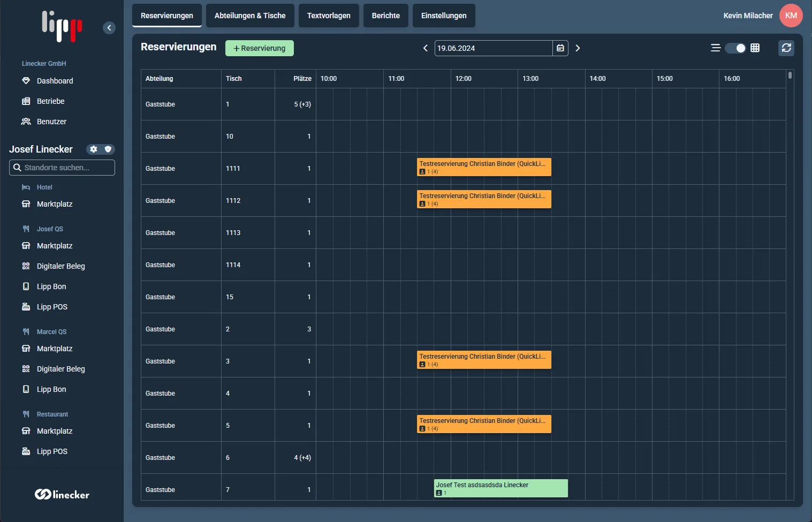812x522 pixels.
Task: Click the table number 15 cell
Action: coord(248,297)
